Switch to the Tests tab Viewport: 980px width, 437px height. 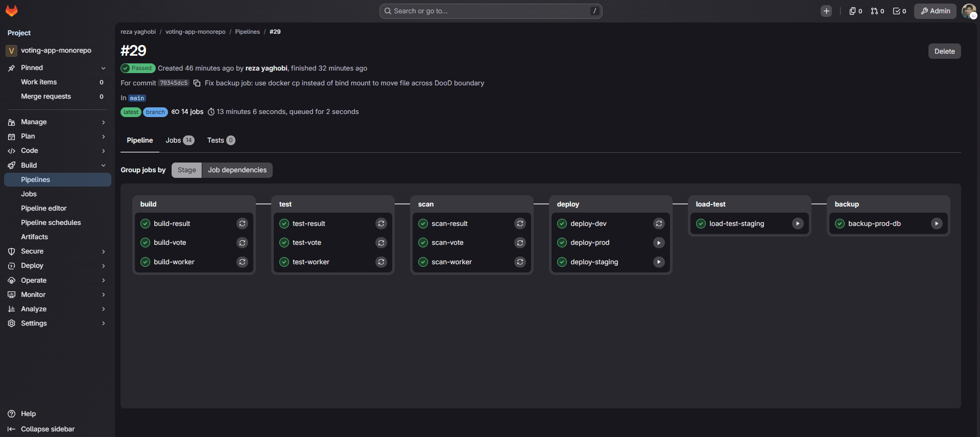[x=221, y=140]
